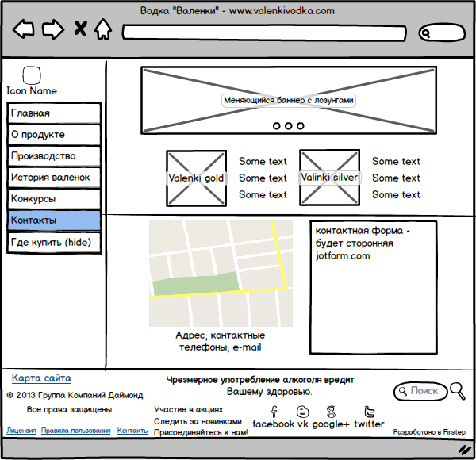Click the browser address bar
This screenshot has height=460, width=476.
click(264, 33)
